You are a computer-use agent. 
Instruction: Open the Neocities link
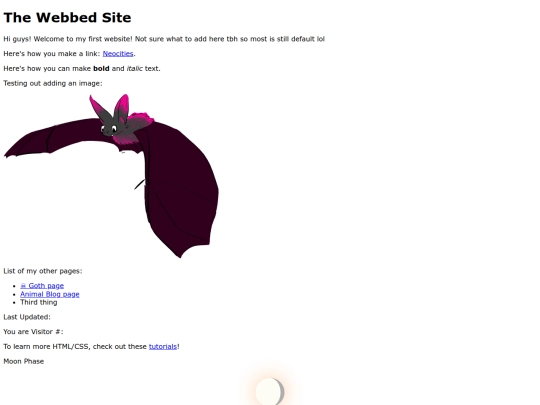pos(118,54)
